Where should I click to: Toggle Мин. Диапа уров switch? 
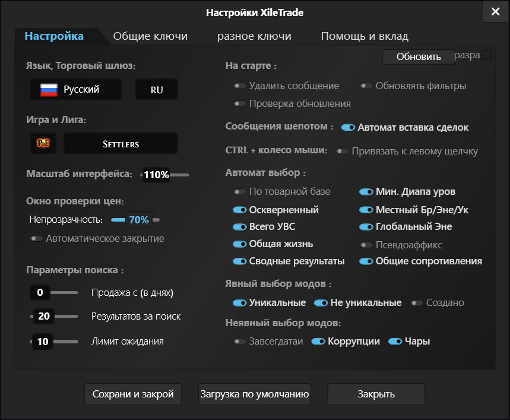366,192
